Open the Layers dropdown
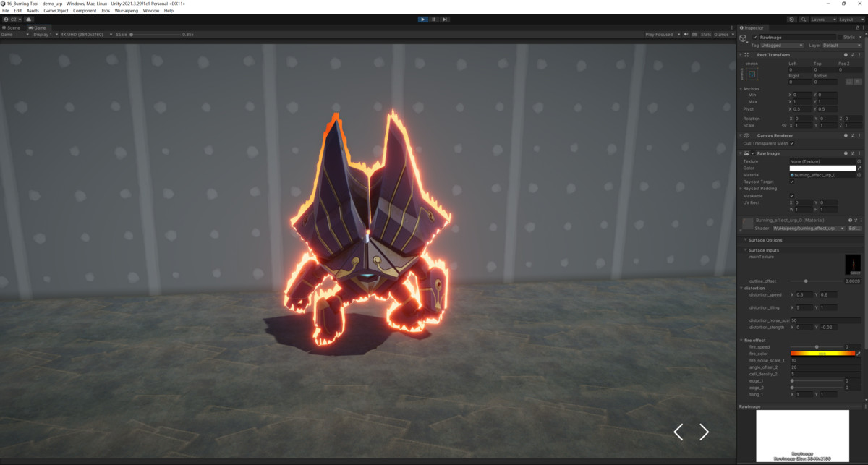The image size is (868, 465). 823,20
